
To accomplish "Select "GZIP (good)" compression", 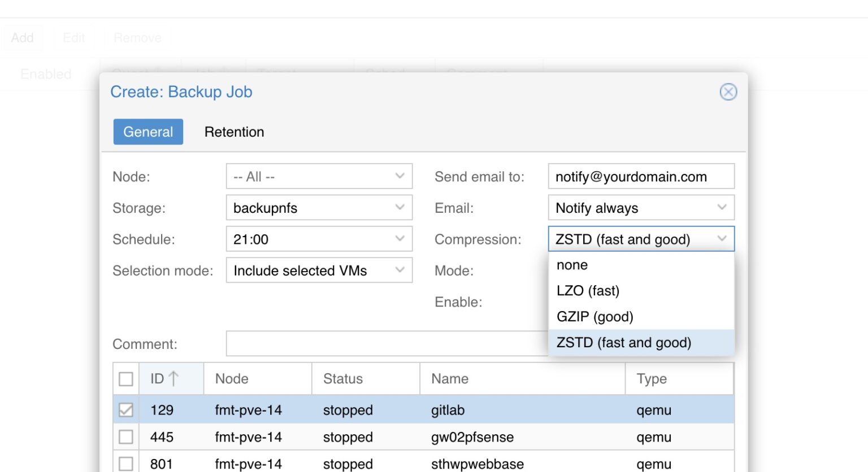I will tap(594, 317).
